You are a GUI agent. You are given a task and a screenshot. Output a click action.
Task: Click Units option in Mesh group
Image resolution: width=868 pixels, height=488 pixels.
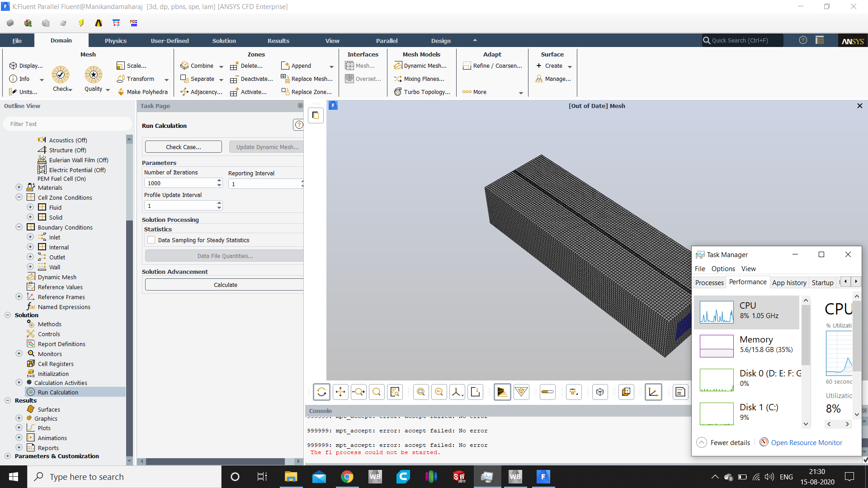pyautogui.click(x=23, y=92)
